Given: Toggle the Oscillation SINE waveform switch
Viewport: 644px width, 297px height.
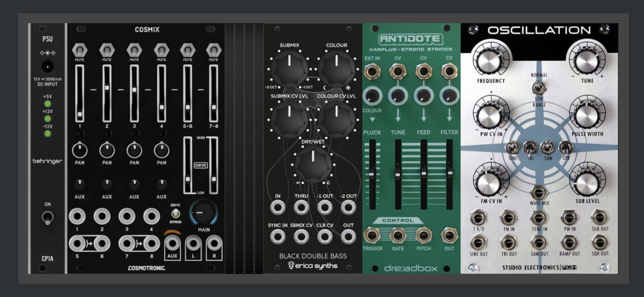Looking at the screenshot, I should pos(513,147).
